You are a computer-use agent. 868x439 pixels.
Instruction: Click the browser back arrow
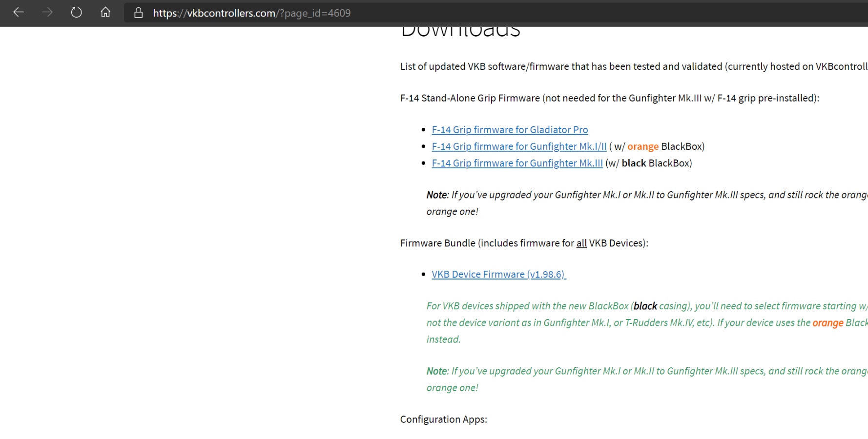[19, 13]
